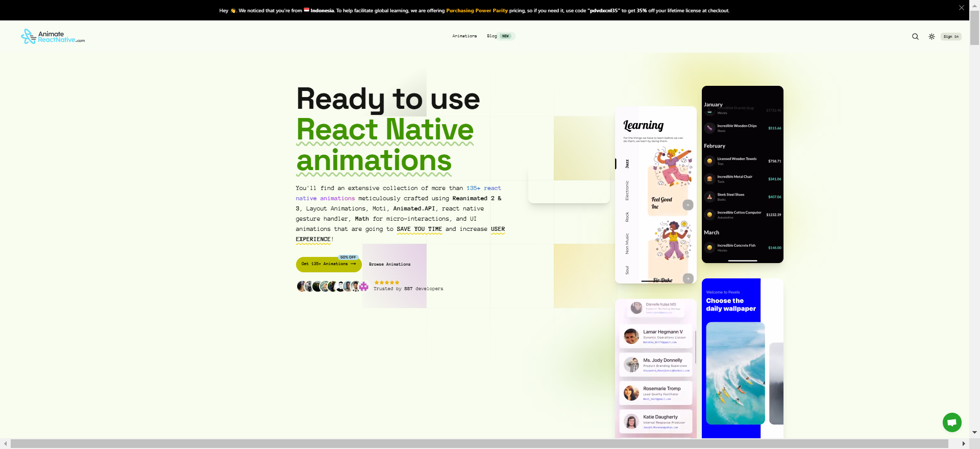The height and width of the screenshot is (449, 980).
Task: Click the surfing wallpaper thumbnail
Action: point(735,373)
